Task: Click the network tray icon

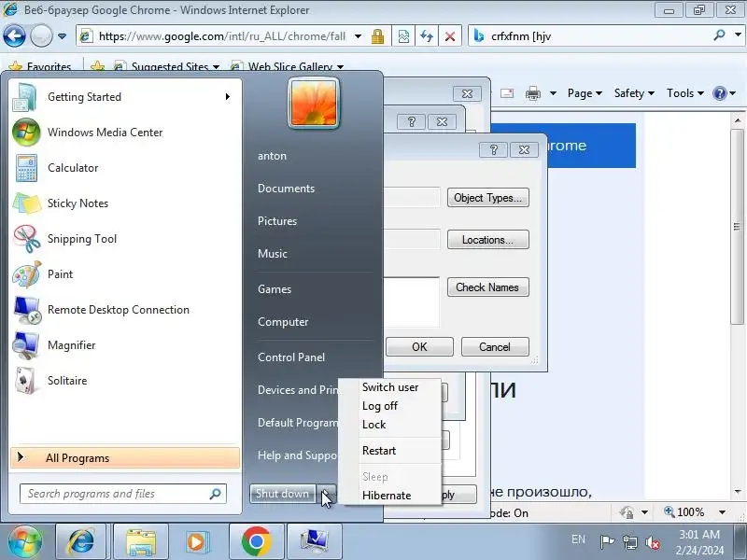Action: pos(630,542)
